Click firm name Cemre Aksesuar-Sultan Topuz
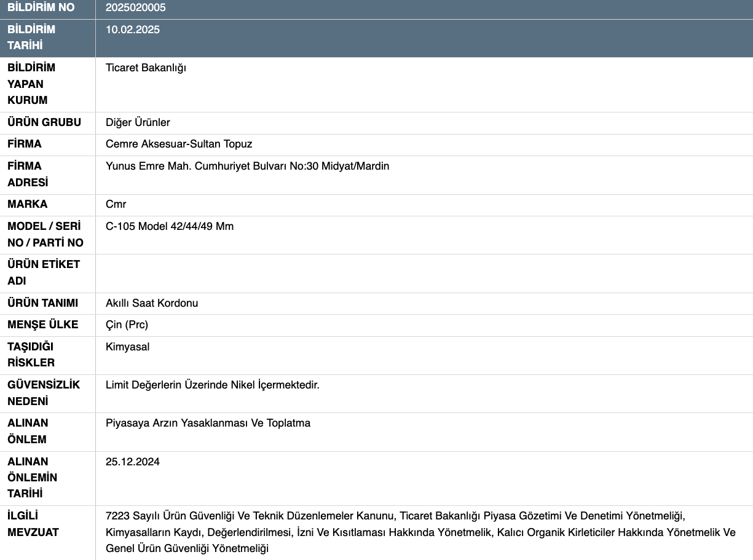The image size is (753, 560). pos(179,144)
